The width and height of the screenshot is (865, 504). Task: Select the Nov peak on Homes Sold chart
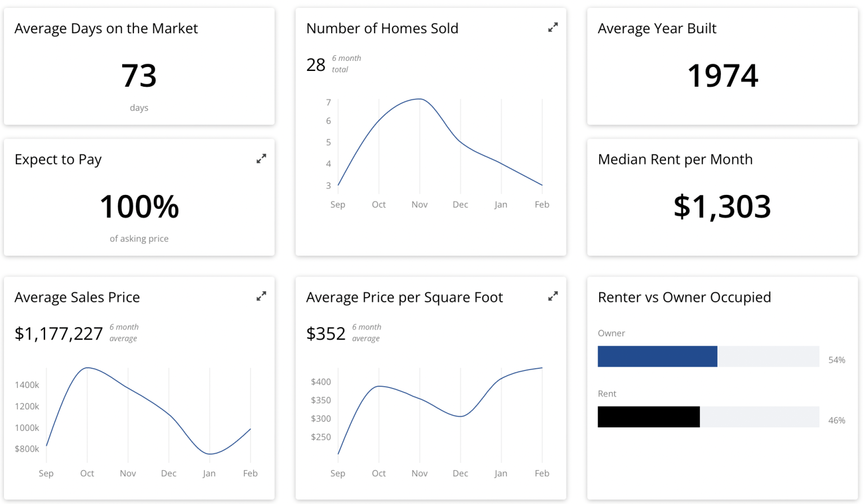tap(420, 99)
